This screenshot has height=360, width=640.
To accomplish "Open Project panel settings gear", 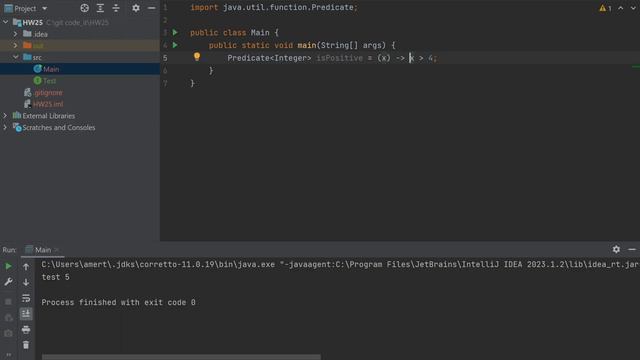I will click(x=136, y=8).
